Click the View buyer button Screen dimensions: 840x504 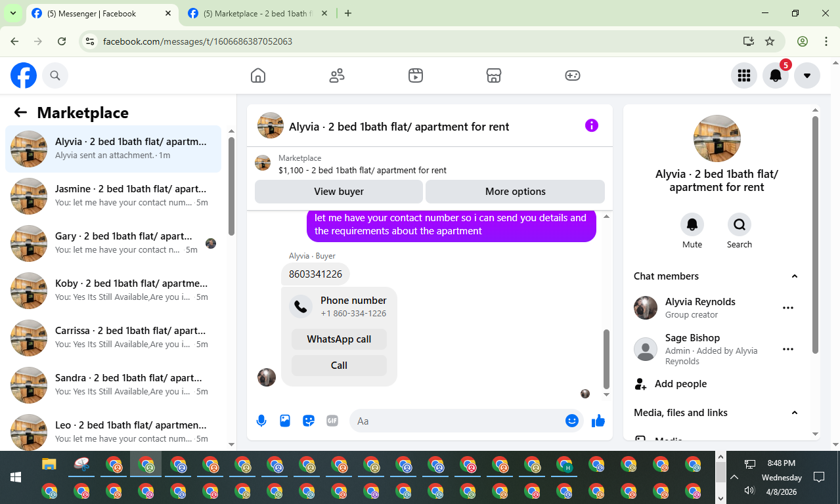coord(339,192)
